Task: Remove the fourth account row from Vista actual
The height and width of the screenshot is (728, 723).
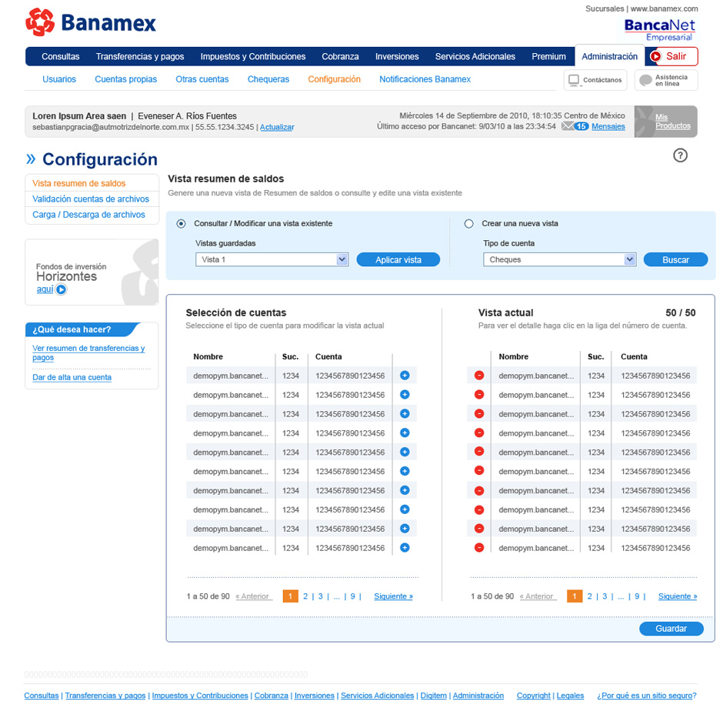Action: click(479, 432)
